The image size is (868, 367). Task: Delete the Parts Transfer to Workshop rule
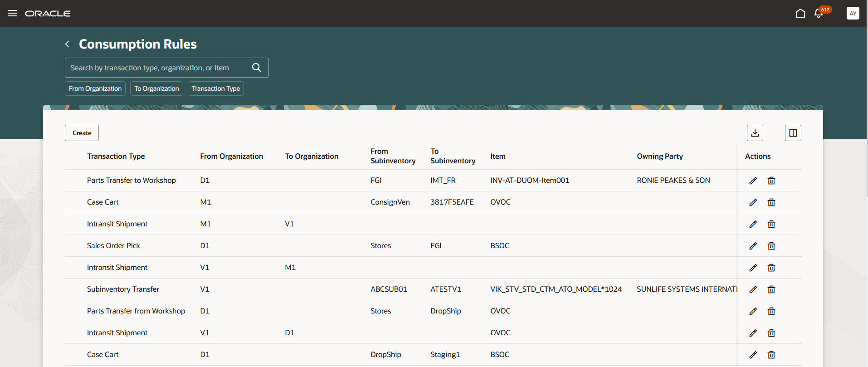(771, 181)
